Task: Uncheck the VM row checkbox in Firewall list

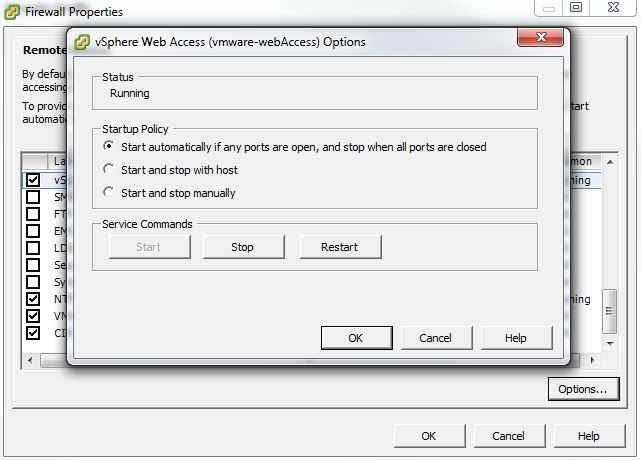Action: pos(33,316)
